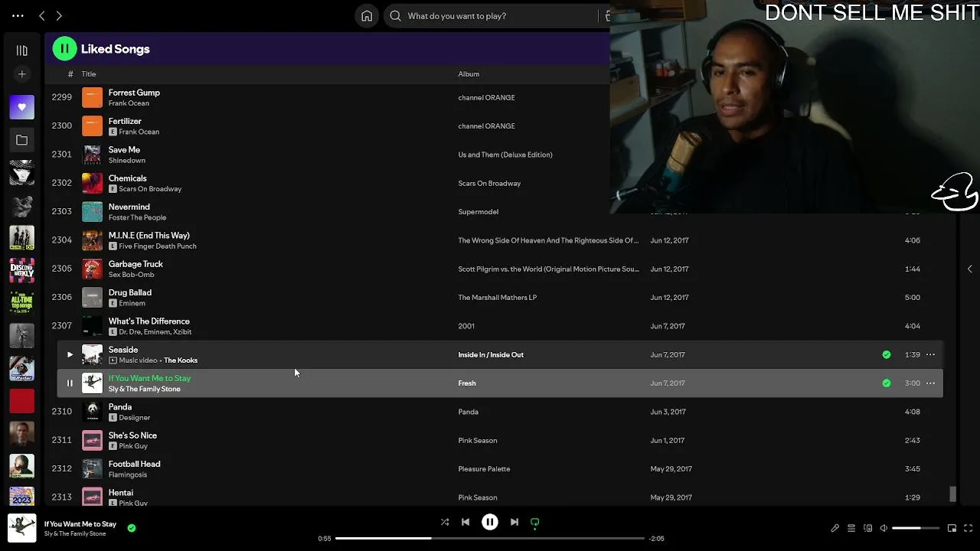This screenshot has width=980, height=551.
Task: Open The Marshall Mathers LP album
Action: coord(498,298)
